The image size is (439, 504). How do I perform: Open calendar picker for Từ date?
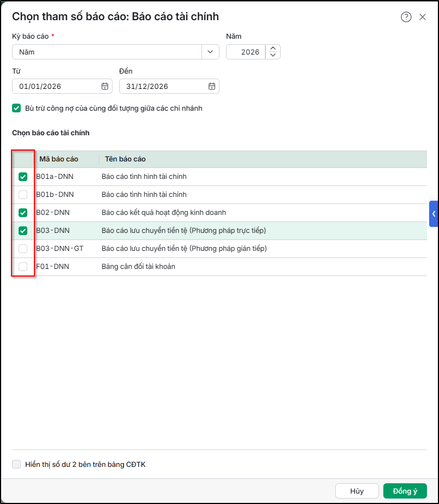(105, 86)
